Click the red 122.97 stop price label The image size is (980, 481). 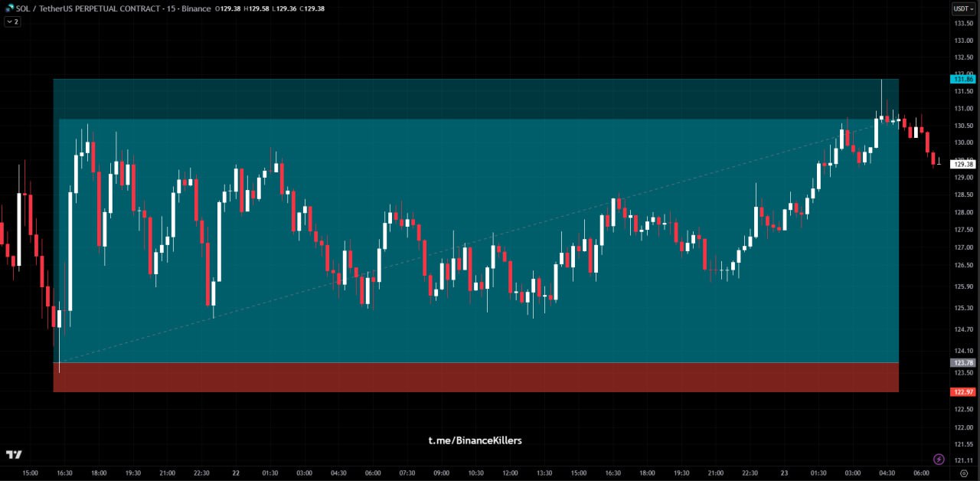pos(962,392)
